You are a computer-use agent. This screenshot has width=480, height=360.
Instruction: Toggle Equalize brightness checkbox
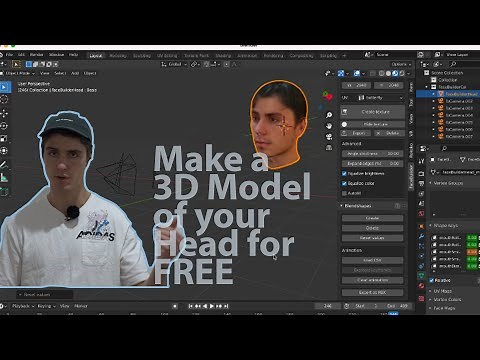coord(344,174)
